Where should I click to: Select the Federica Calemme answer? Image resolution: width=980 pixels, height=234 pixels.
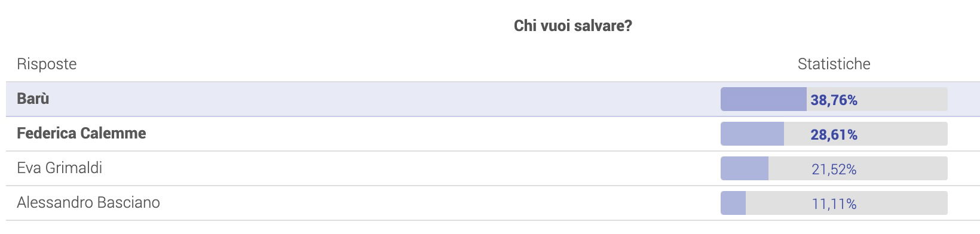tap(493, 134)
